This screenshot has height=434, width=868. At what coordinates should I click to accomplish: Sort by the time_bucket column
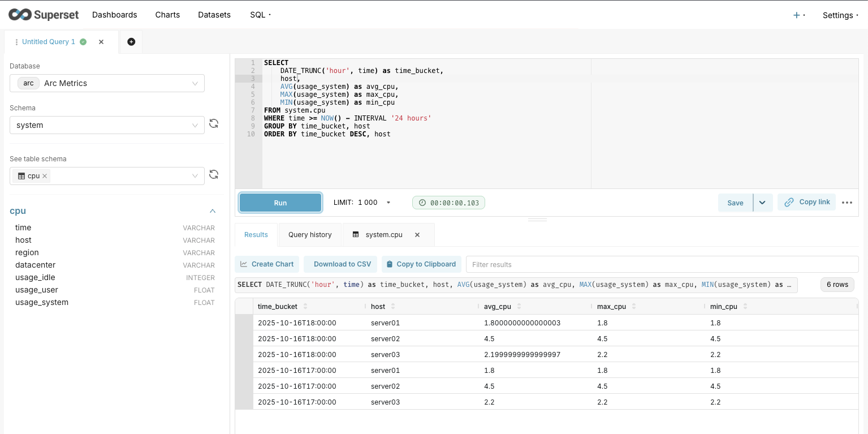[305, 307]
